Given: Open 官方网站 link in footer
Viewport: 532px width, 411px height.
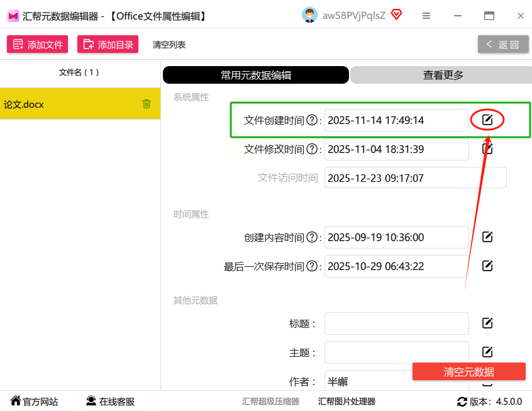Looking at the screenshot, I should [x=35, y=402].
